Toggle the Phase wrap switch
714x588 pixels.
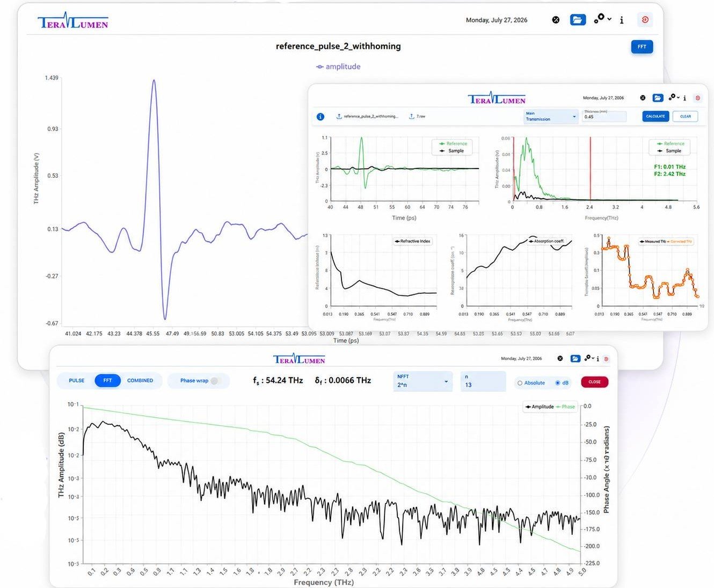coord(214,381)
